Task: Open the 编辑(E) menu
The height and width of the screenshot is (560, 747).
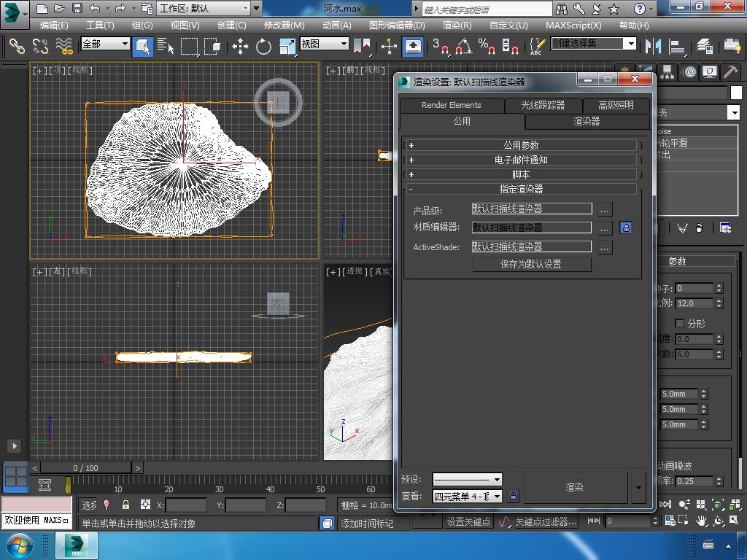Action: pyautogui.click(x=54, y=26)
